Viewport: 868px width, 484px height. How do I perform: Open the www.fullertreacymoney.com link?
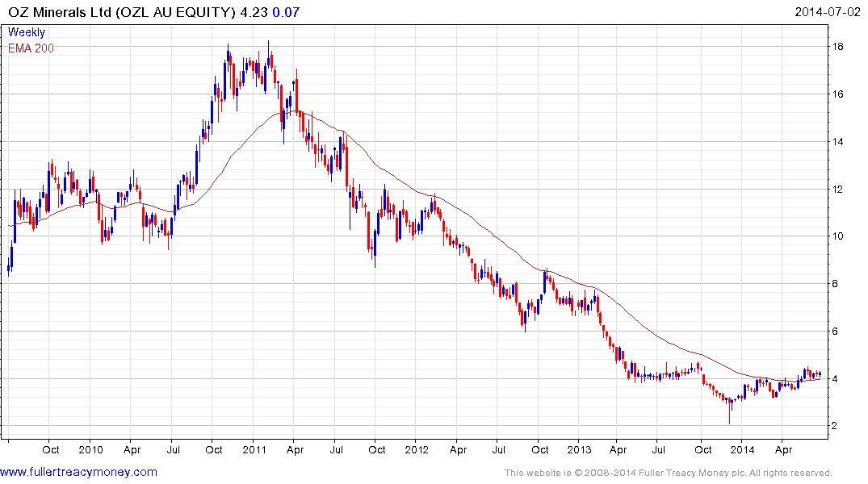coord(78,473)
